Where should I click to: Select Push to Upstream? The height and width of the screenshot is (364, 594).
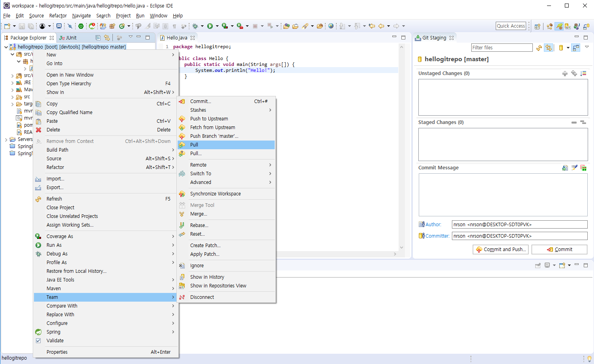point(226,119)
